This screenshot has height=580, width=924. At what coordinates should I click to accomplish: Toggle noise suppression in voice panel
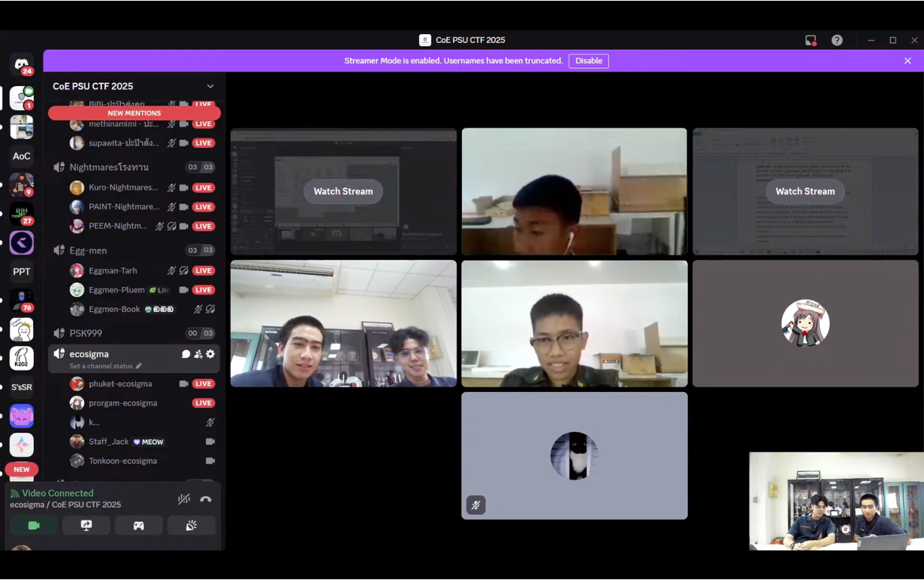coord(183,499)
